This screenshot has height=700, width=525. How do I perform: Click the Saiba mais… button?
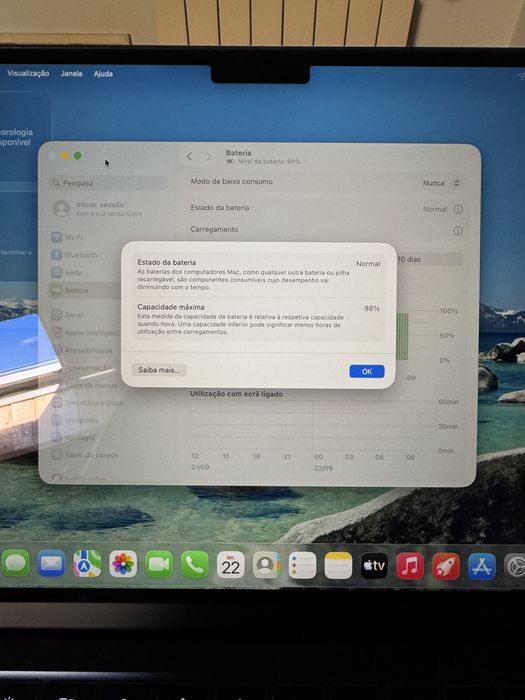coord(159,370)
